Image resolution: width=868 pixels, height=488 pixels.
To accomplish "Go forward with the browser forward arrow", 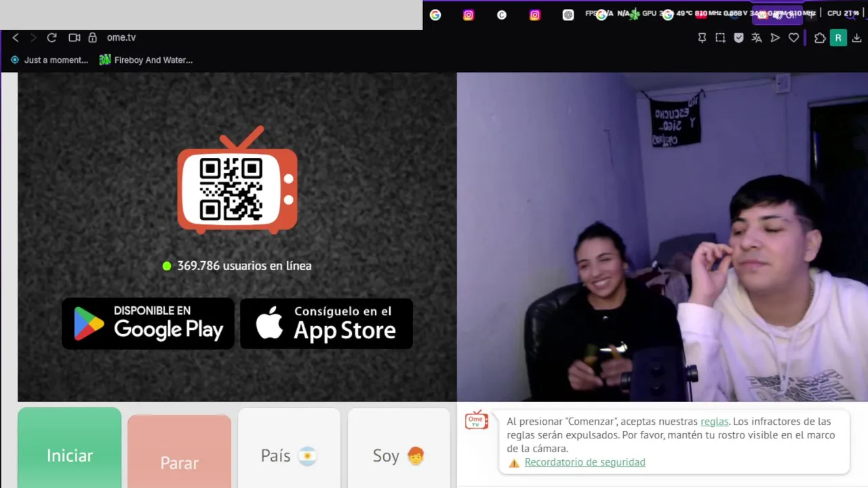I will click(33, 38).
